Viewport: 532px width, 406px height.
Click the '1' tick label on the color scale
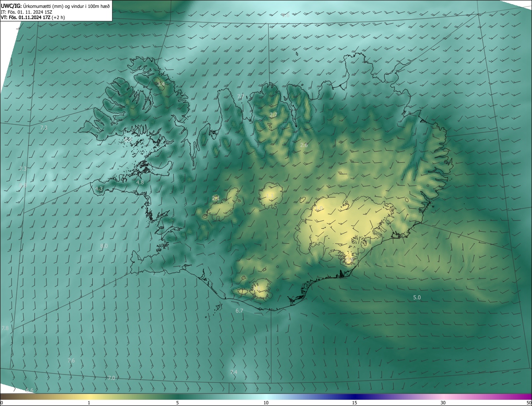click(x=89, y=403)
